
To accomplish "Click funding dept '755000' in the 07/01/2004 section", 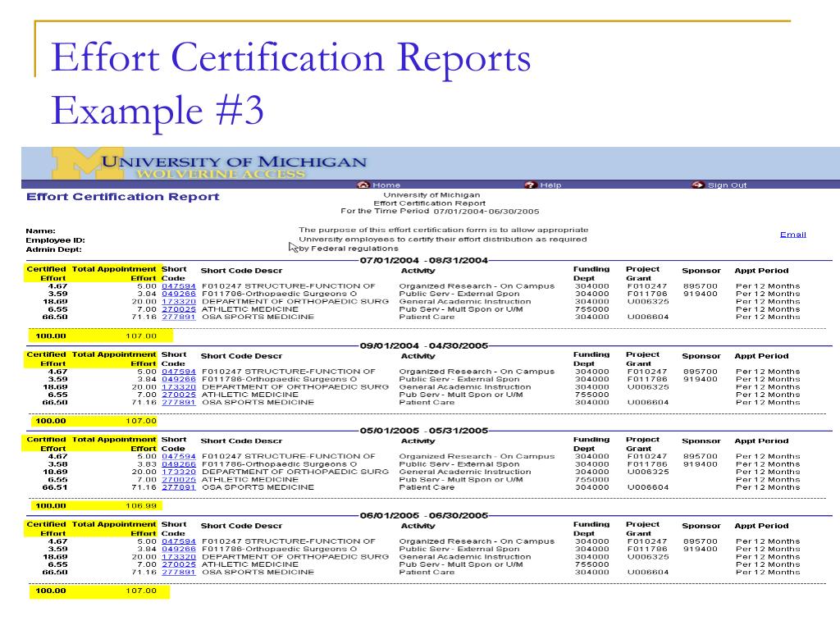I will click(x=591, y=309).
